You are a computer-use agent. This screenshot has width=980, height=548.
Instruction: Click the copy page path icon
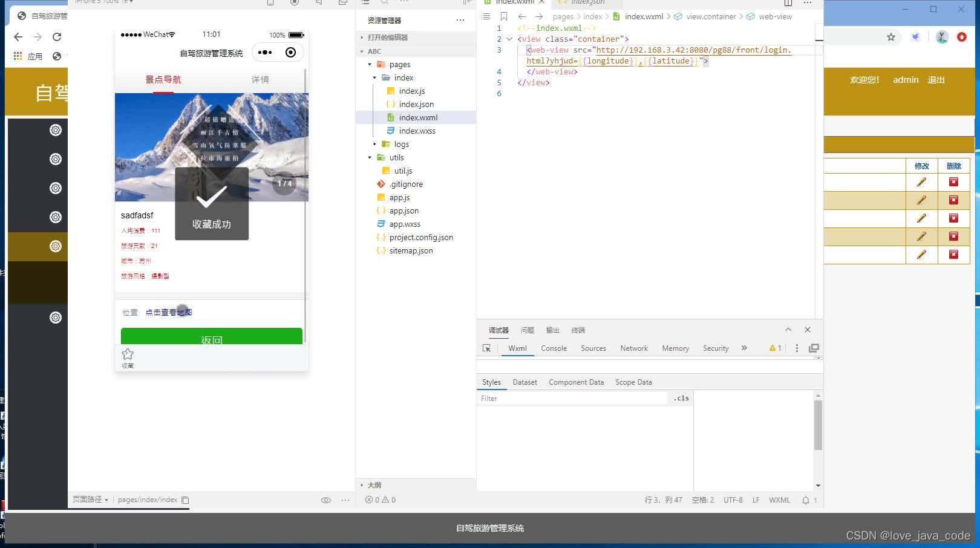click(x=185, y=500)
